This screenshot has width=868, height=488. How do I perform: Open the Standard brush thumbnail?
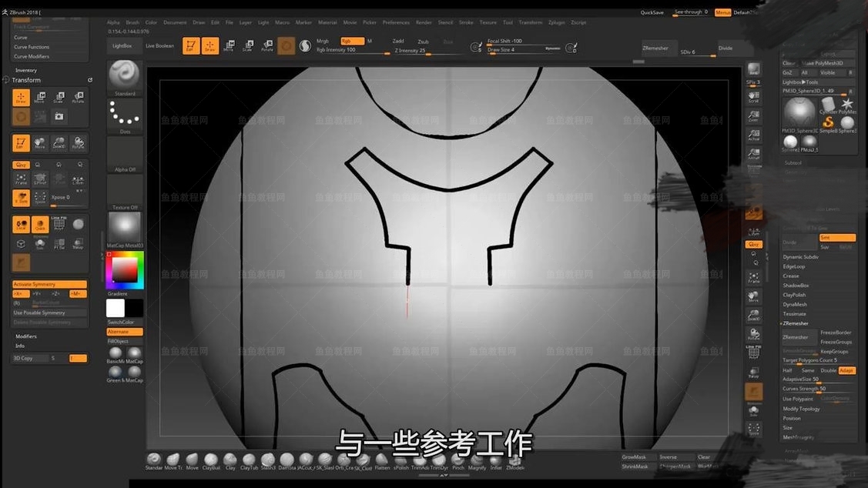125,75
